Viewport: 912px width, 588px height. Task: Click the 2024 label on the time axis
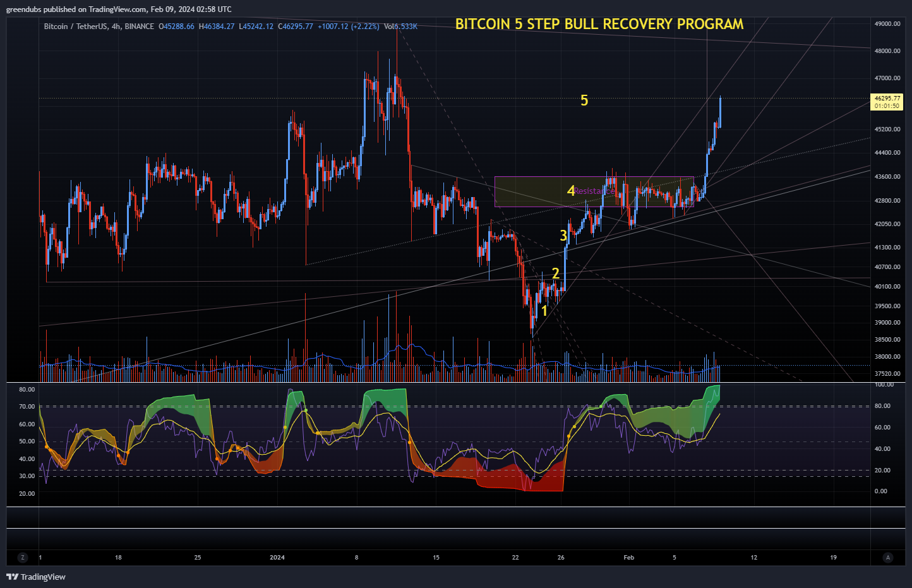tap(277, 557)
